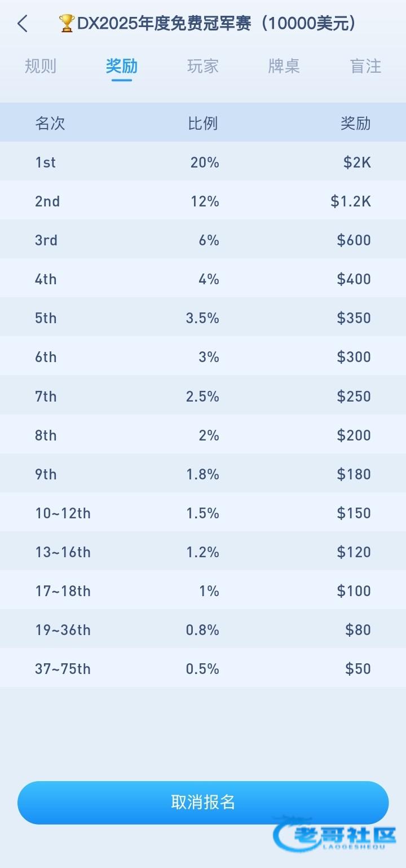
Task: Select the 奖励 tab
Action: [x=121, y=67]
